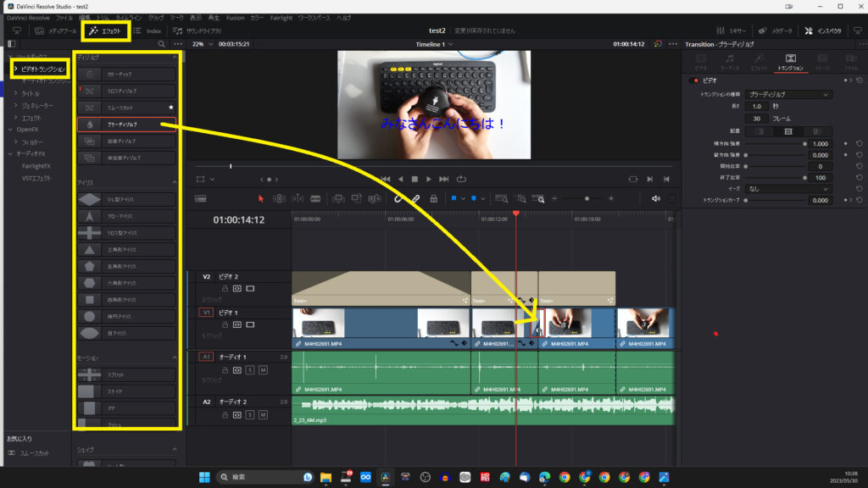Mute timeline audio speaker icon
Image resolution: width=868 pixels, height=488 pixels.
656,198
